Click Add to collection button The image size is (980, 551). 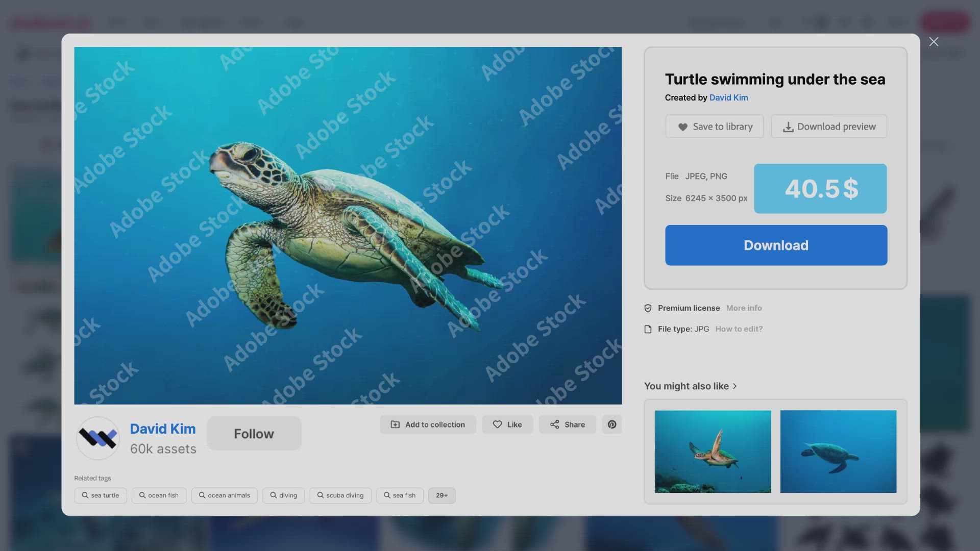pyautogui.click(x=428, y=424)
